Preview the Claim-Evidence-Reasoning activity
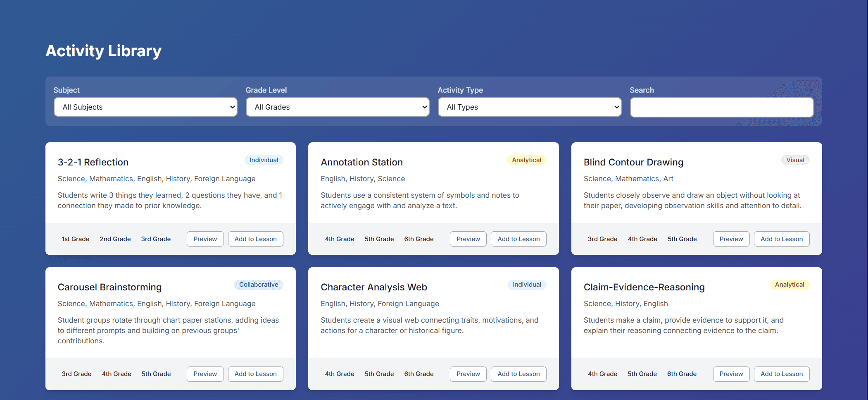Screen dimensions: 868x400 click(731, 374)
